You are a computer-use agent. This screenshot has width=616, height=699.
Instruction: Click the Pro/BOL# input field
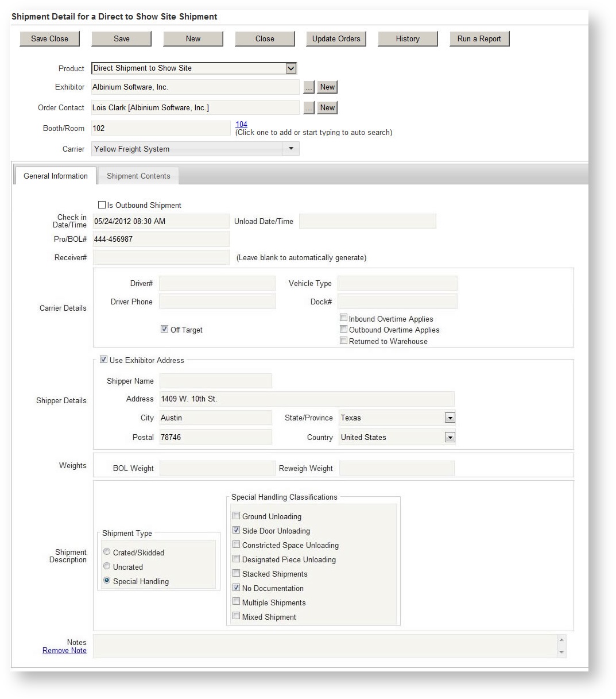(x=161, y=239)
